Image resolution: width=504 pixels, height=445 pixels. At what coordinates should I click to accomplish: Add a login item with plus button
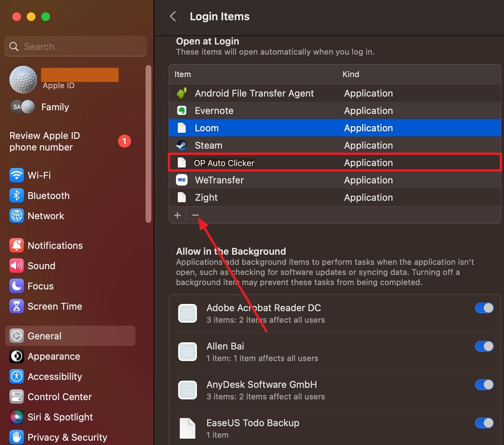pos(178,215)
